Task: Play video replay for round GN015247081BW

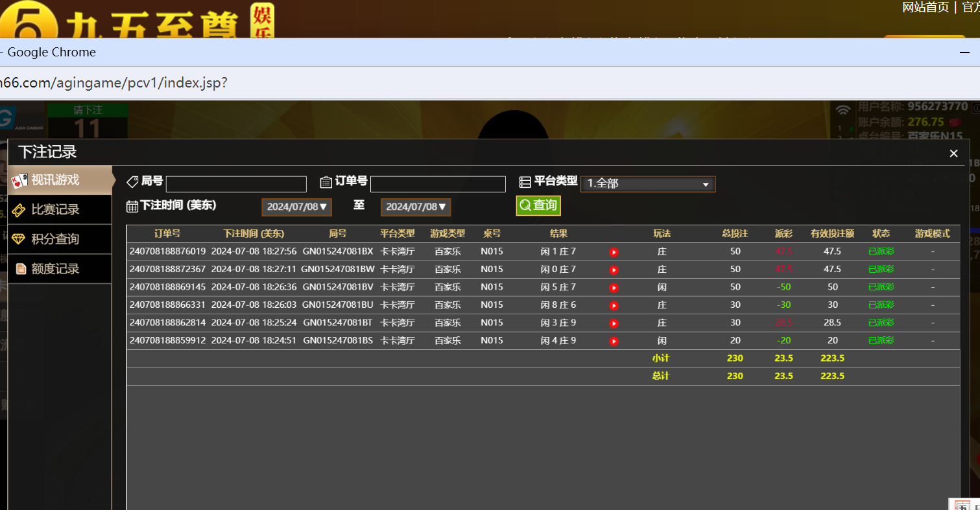Action: coord(614,270)
